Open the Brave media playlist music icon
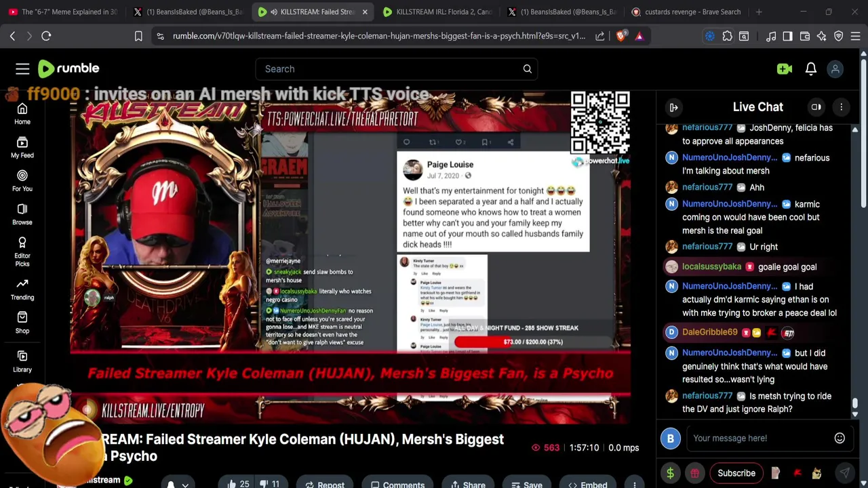Image resolution: width=868 pixels, height=488 pixels. (x=770, y=36)
